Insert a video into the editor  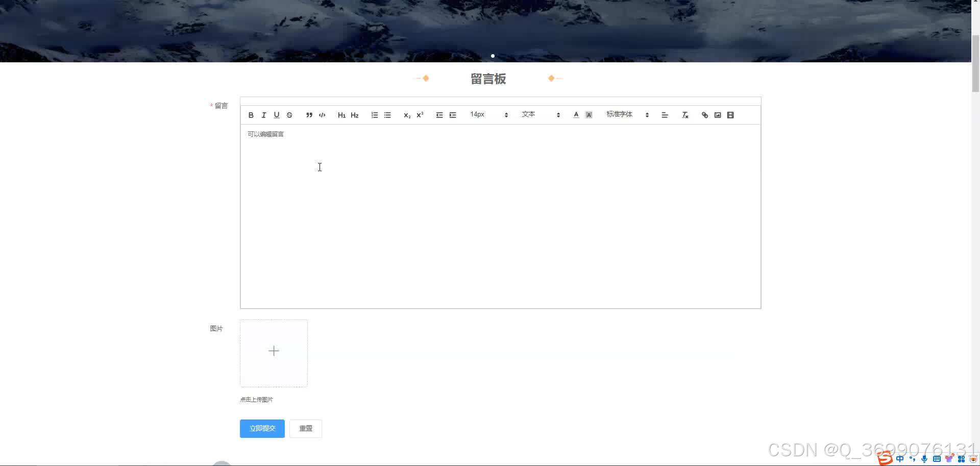730,115
